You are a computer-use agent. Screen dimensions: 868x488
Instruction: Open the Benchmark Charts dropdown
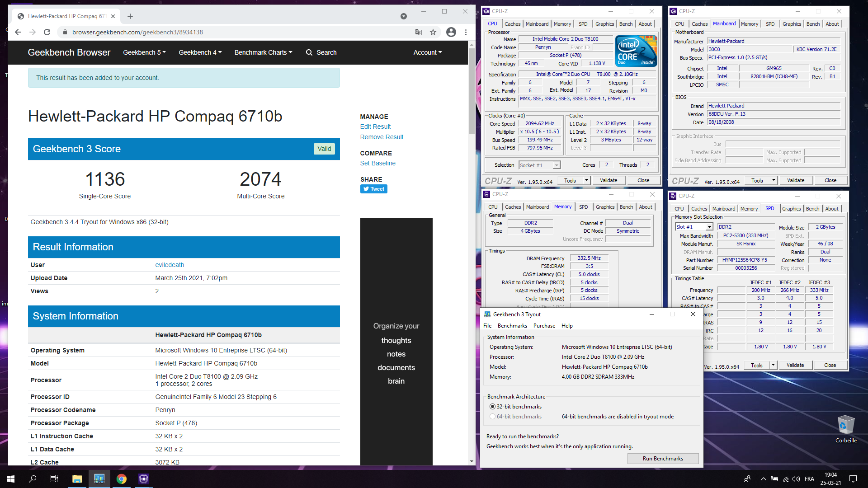[263, 52]
